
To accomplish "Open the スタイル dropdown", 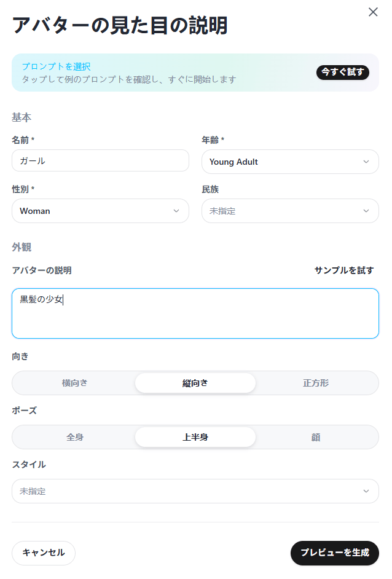I will [195, 491].
